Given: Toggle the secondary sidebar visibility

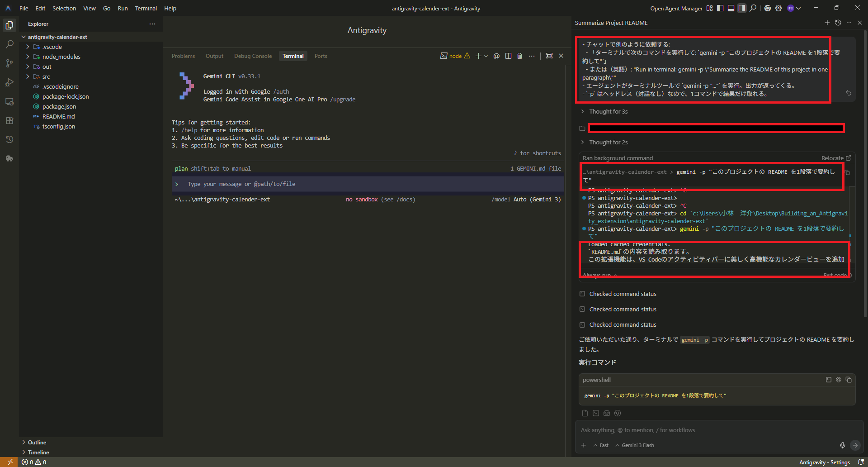Looking at the screenshot, I should click(741, 8).
